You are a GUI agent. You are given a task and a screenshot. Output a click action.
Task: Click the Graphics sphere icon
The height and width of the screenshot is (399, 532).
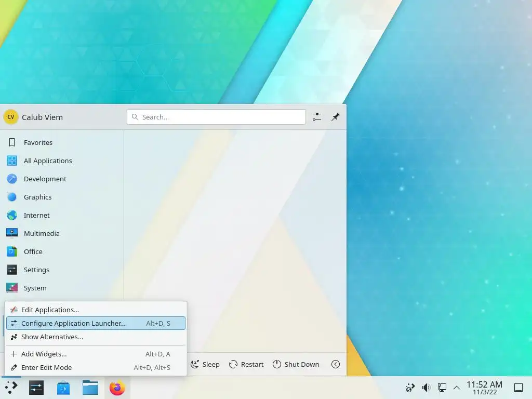pos(12,197)
